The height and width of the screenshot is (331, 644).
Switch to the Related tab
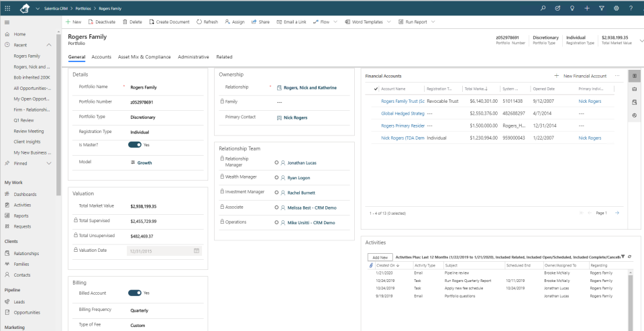(224, 57)
